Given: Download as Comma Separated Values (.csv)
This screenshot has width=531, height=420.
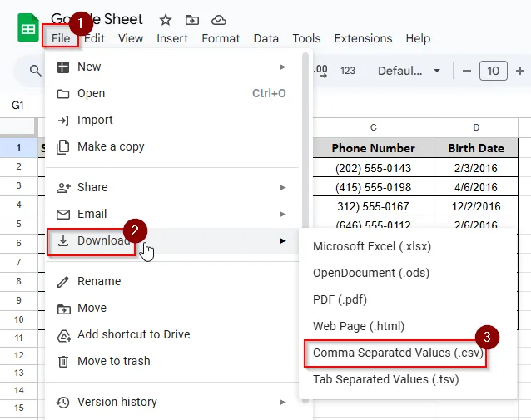Looking at the screenshot, I should coord(408,353).
